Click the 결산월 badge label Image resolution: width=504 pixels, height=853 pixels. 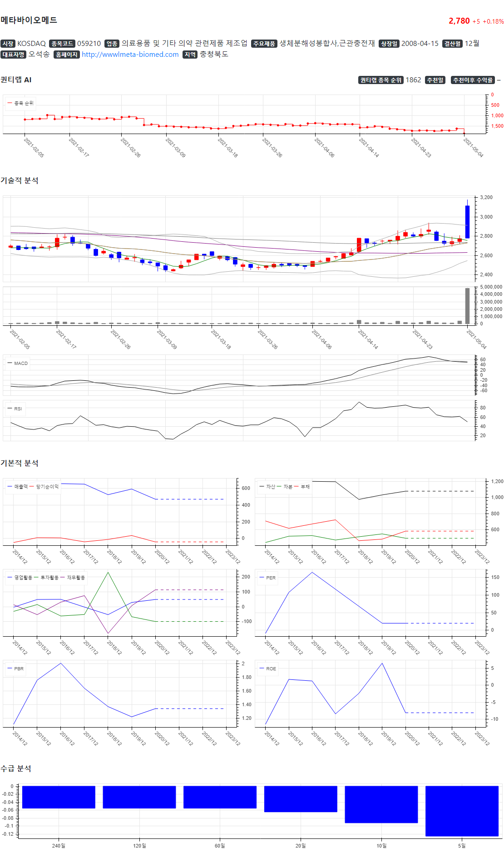tap(452, 44)
